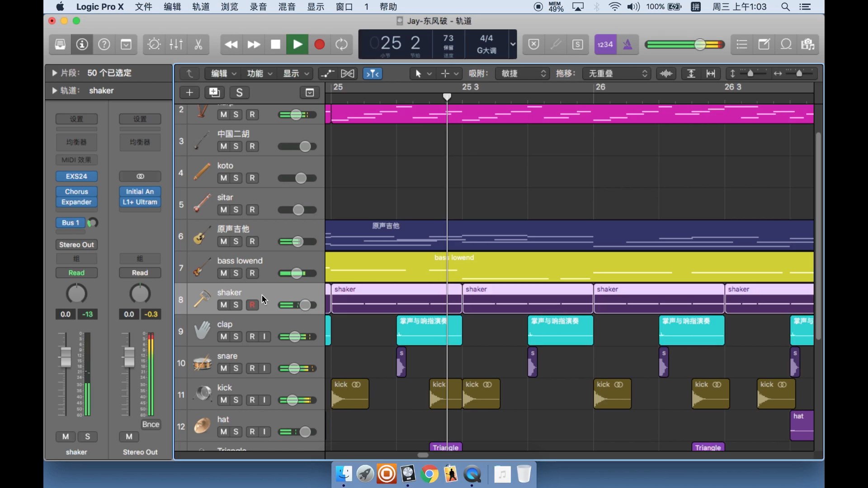Click the add new track plus button
The height and width of the screenshot is (488, 868).
coord(189,93)
